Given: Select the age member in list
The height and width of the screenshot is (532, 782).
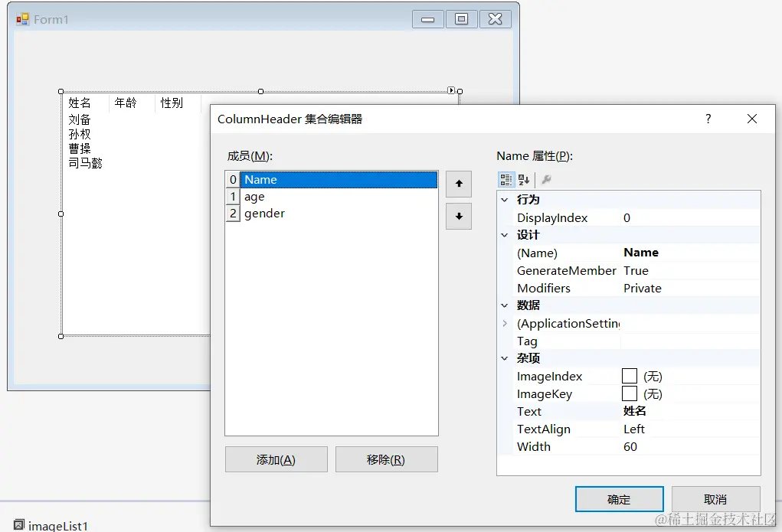Looking at the screenshot, I should pyautogui.click(x=339, y=197).
